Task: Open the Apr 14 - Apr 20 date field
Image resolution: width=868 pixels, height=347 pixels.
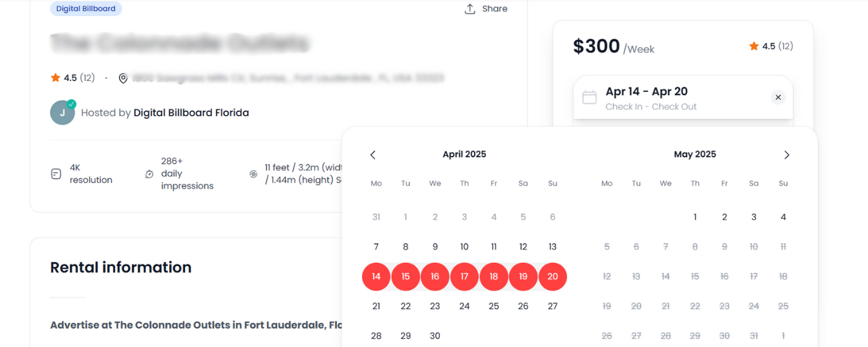Action: click(683, 98)
